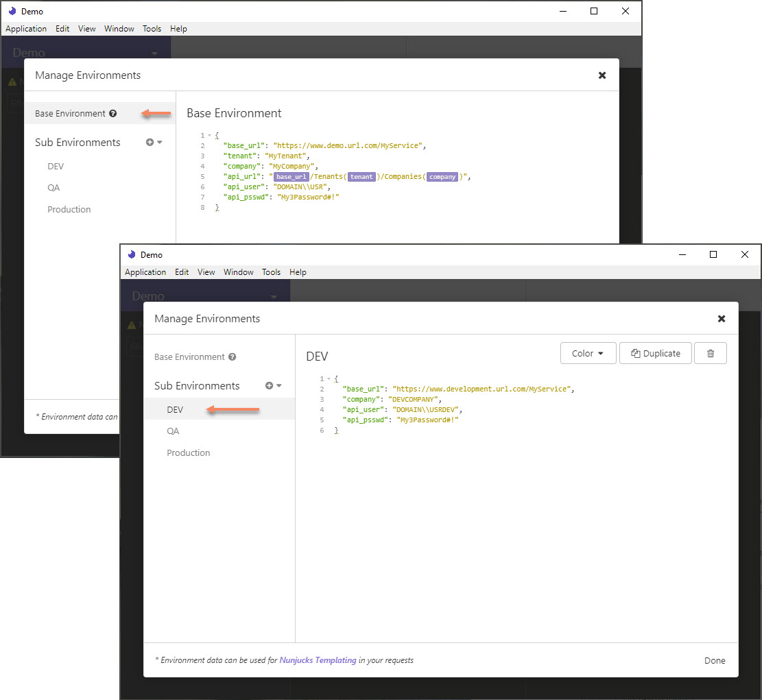
Task: Click "DOMAIN\\USR" value in Base editor
Action: (301, 187)
